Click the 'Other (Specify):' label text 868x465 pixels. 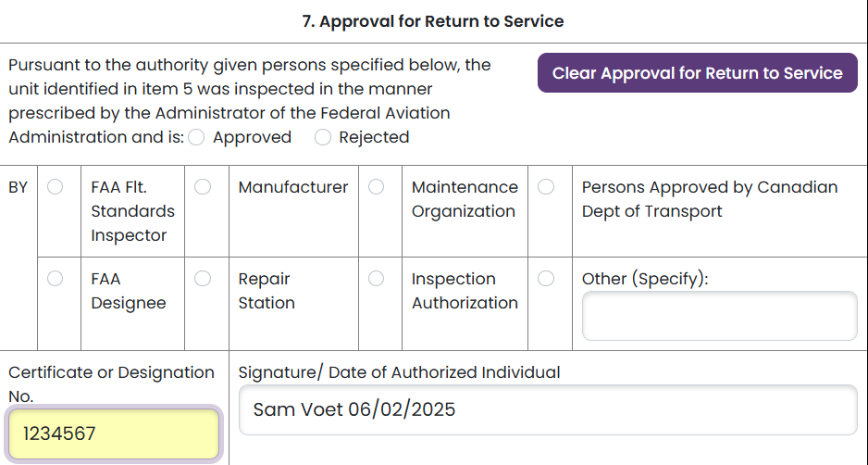tap(645, 279)
